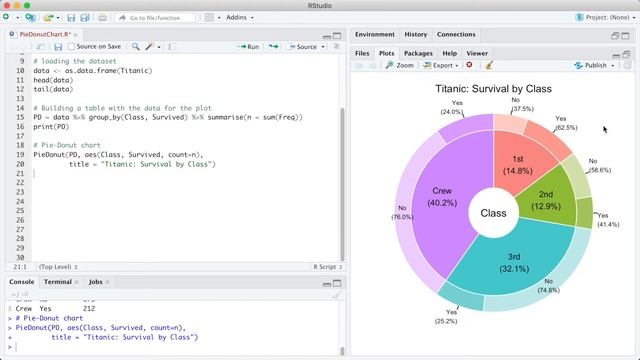
Task: Save the script from editor toolbar
Action: coord(58,47)
